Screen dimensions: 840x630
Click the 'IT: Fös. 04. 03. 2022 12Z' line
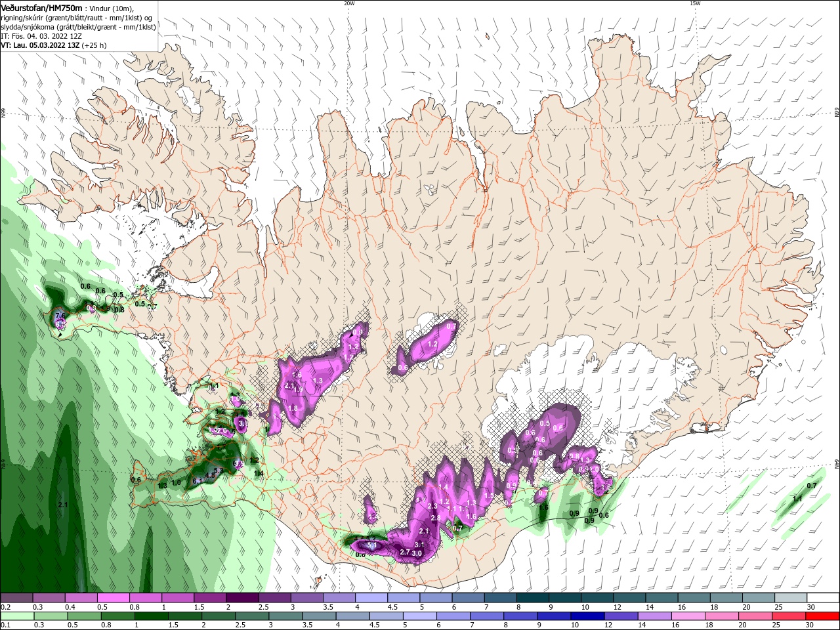(41, 36)
